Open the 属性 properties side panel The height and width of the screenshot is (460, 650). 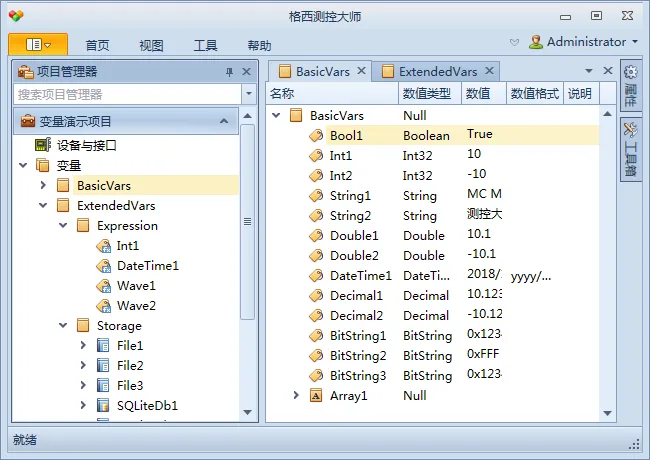pyautogui.click(x=631, y=85)
